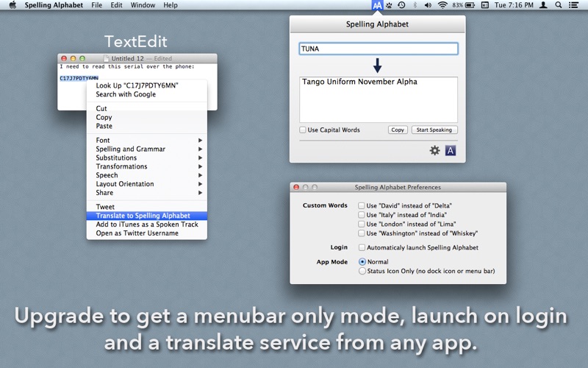The image size is (588, 368).
Task: Enable Use Capital Words checkbox
Action: click(x=303, y=130)
